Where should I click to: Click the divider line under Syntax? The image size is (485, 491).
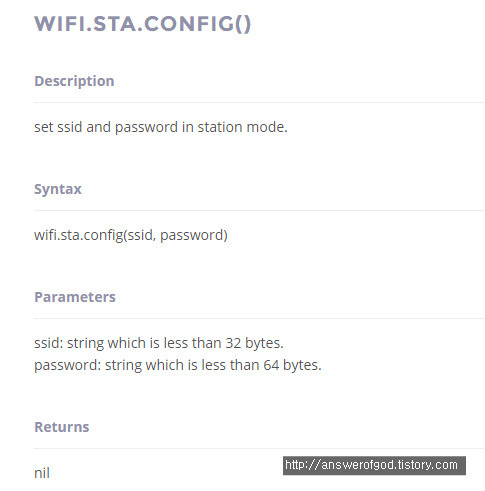259,211
